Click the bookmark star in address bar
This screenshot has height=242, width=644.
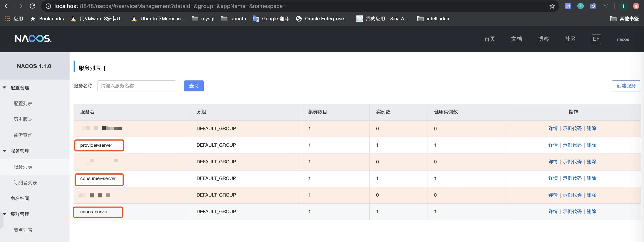click(x=552, y=6)
